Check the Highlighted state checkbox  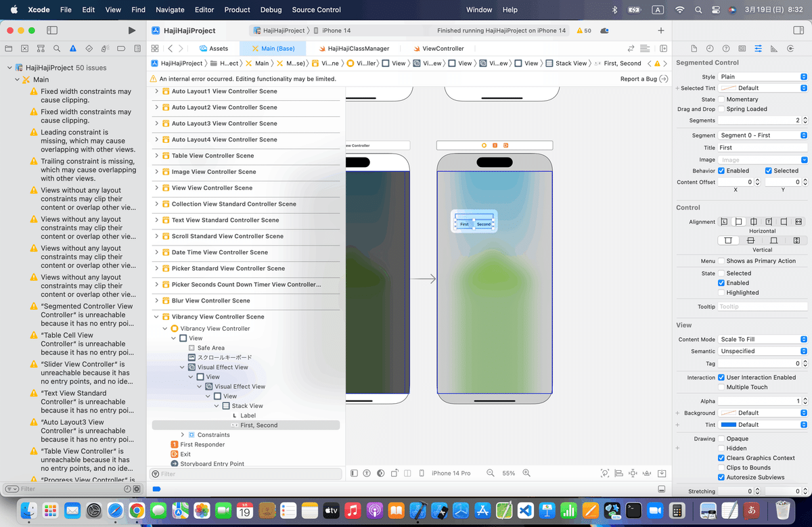point(721,293)
